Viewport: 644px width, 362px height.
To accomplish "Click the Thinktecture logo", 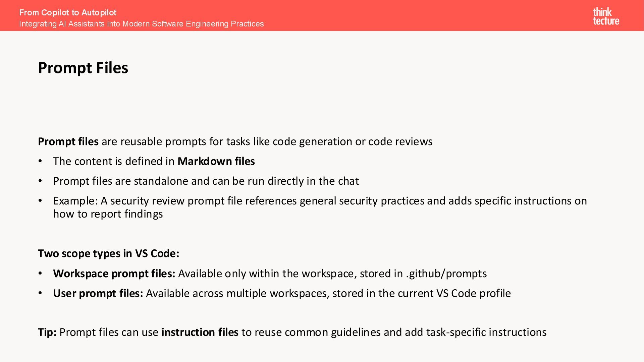I will tap(606, 16).
